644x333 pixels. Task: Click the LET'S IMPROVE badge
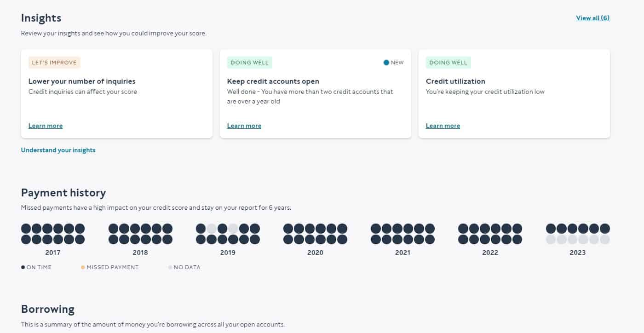pyautogui.click(x=54, y=62)
